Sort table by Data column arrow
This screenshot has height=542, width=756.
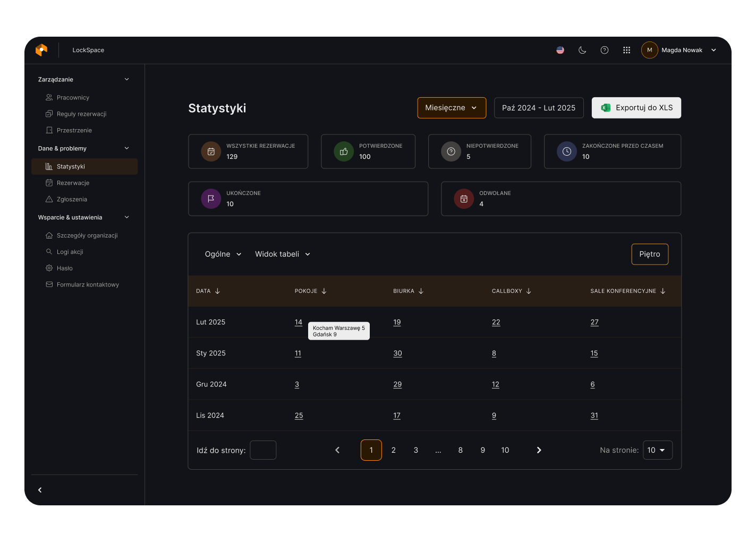[x=217, y=291]
